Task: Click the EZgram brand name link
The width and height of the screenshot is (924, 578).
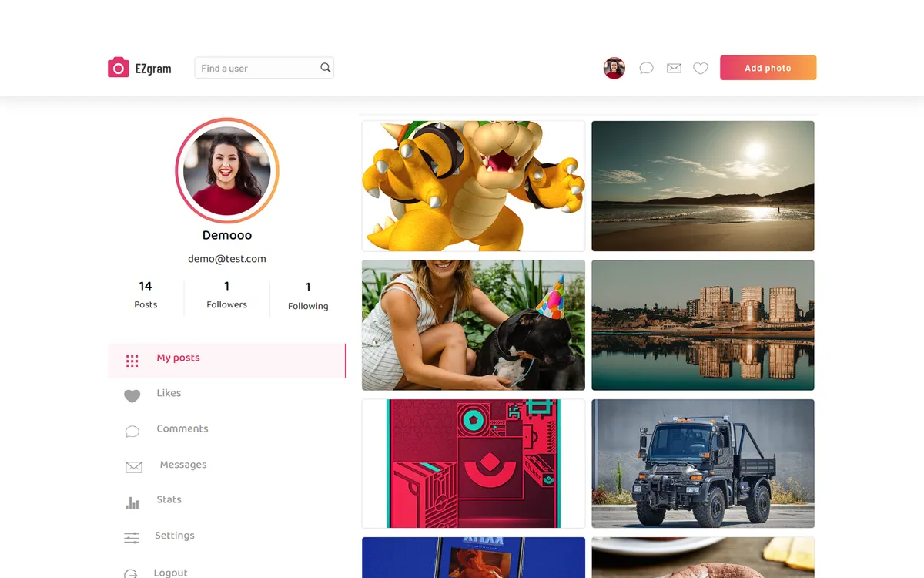Action: [x=153, y=68]
